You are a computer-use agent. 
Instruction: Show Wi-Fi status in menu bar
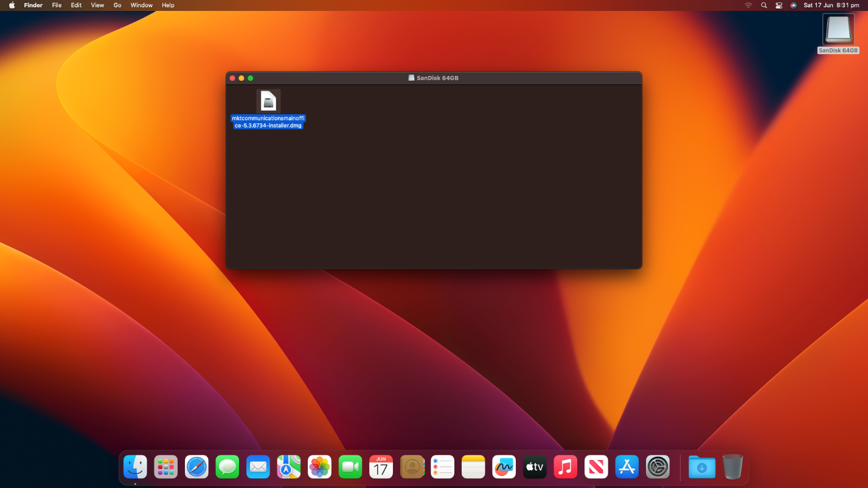[x=748, y=5]
